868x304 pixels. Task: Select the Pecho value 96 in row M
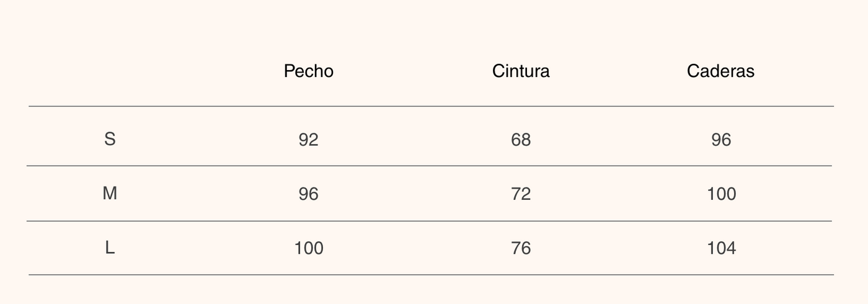coord(308,194)
